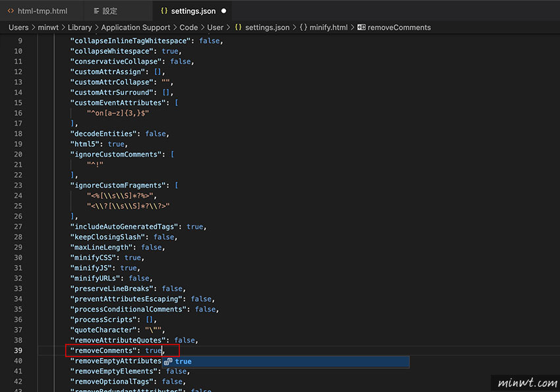The width and height of the screenshot is (560, 392).
Task: Click the "^!" string on line 21
Action: click(95, 165)
